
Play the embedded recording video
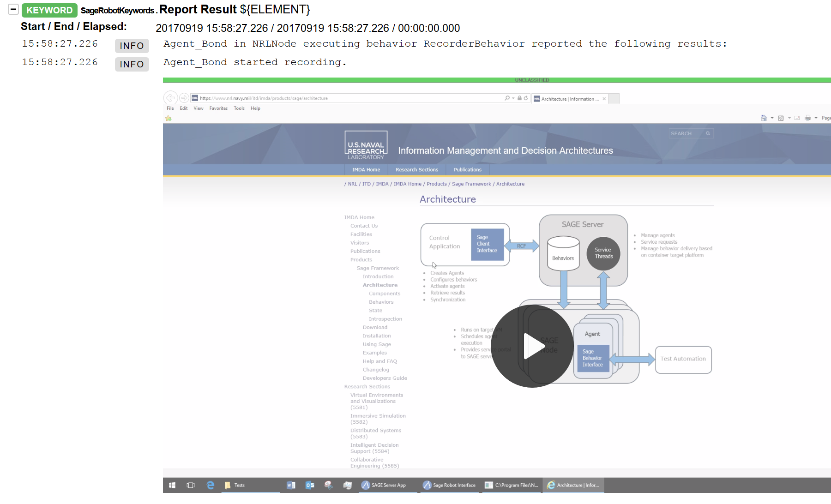click(532, 346)
